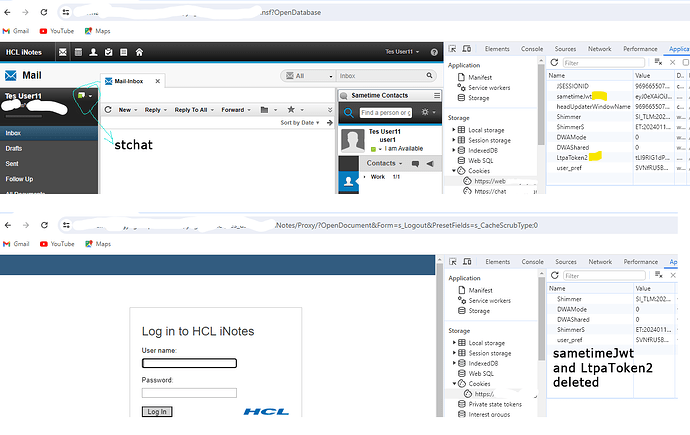The image size is (690, 435).
Task: Click the star icon in the mail toolbar
Action: tap(291, 109)
